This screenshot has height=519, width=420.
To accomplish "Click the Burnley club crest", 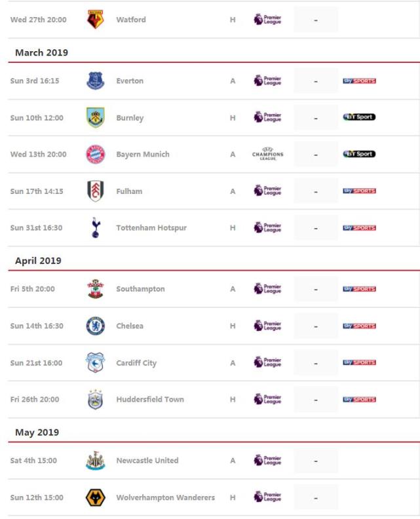I will (x=96, y=118).
